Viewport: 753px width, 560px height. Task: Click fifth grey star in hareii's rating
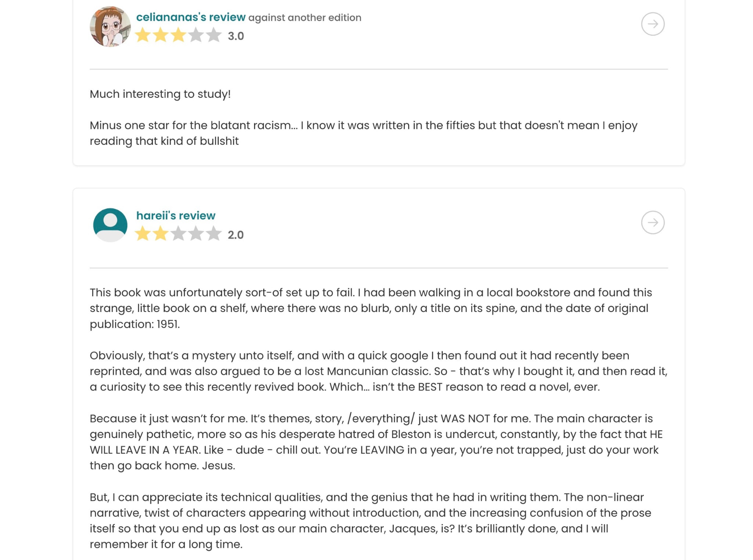click(213, 234)
